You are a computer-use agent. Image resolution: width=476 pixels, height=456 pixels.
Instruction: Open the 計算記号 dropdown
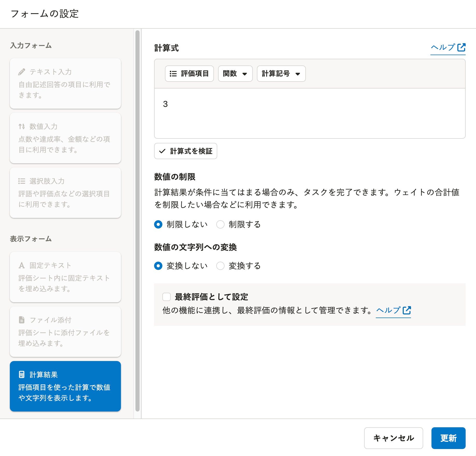pyautogui.click(x=281, y=74)
